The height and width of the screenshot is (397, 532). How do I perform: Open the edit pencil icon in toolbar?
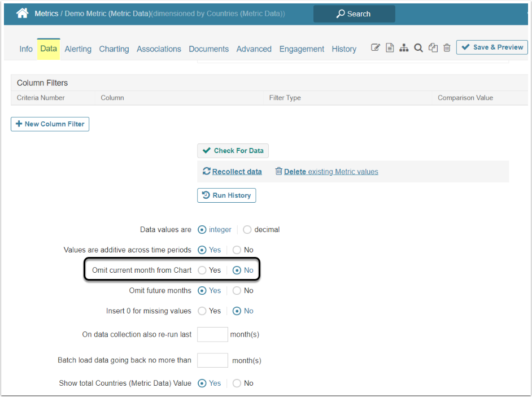376,48
